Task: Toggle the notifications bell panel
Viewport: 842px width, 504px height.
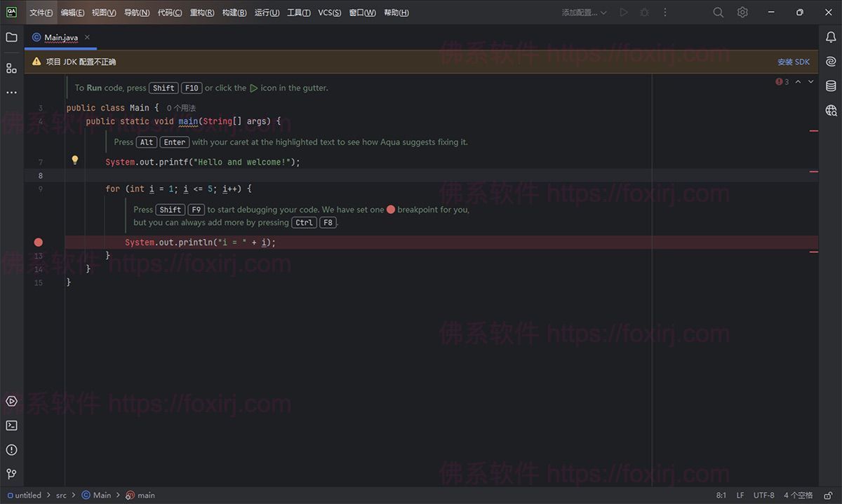Action: (831, 37)
